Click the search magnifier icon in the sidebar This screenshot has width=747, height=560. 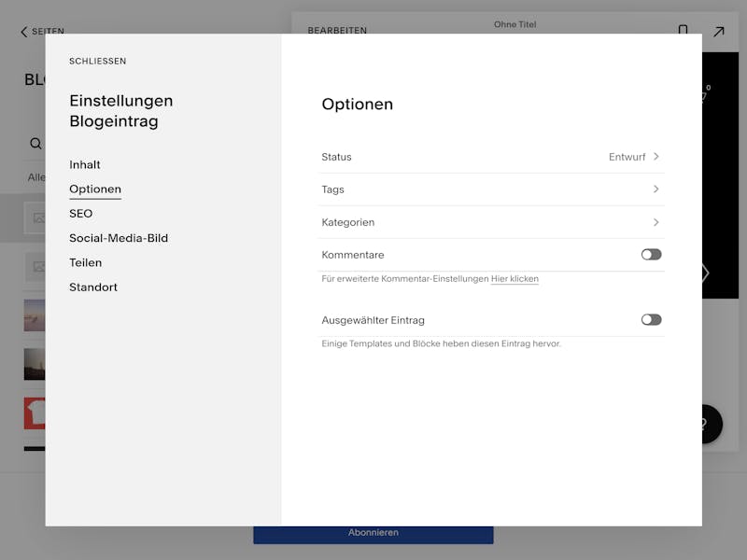pos(35,144)
